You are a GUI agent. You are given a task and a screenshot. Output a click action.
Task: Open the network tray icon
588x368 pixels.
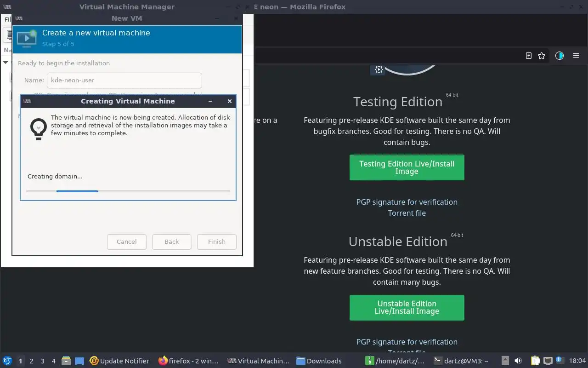point(548,361)
